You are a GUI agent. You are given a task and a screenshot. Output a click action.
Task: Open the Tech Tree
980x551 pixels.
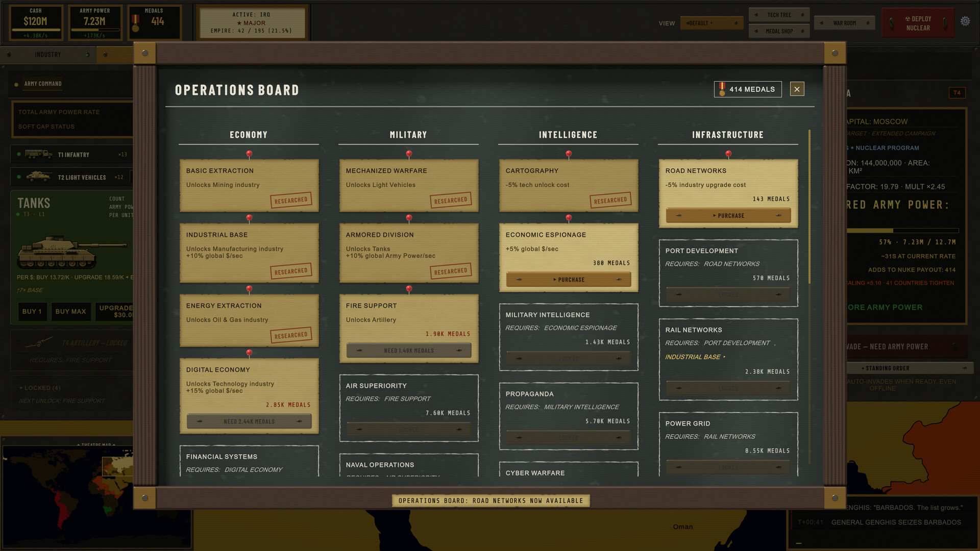[x=779, y=15]
